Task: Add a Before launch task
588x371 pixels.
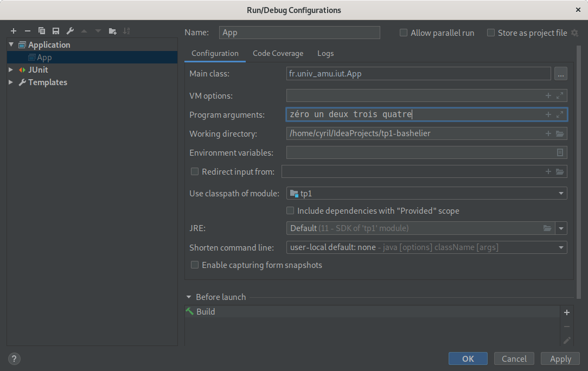Action: 567,312
